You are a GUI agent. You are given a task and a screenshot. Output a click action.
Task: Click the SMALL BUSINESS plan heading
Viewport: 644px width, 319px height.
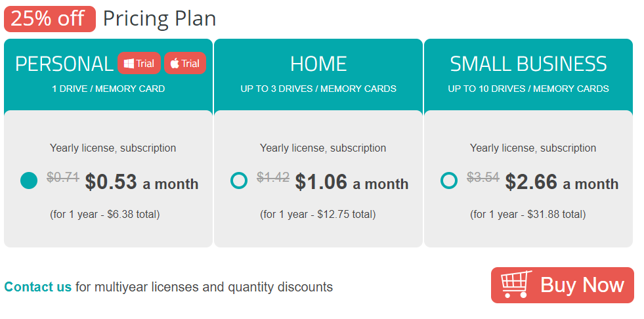click(528, 64)
